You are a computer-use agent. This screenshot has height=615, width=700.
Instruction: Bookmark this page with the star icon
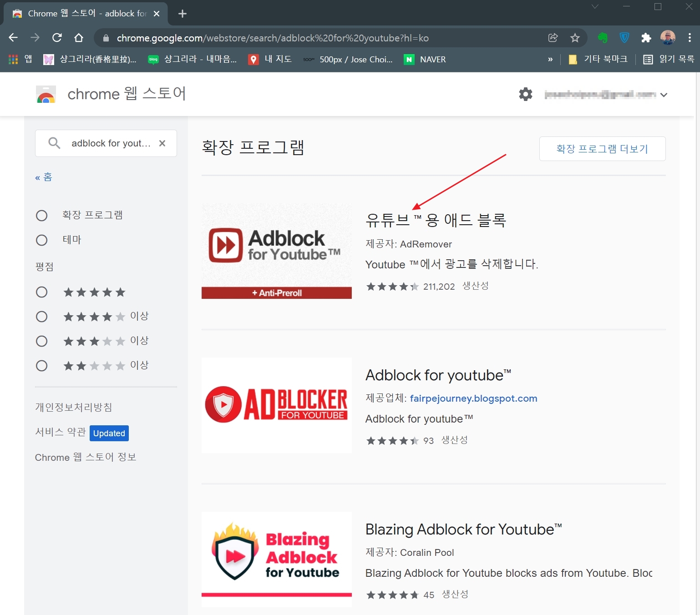pyautogui.click(x=575, y=38)
